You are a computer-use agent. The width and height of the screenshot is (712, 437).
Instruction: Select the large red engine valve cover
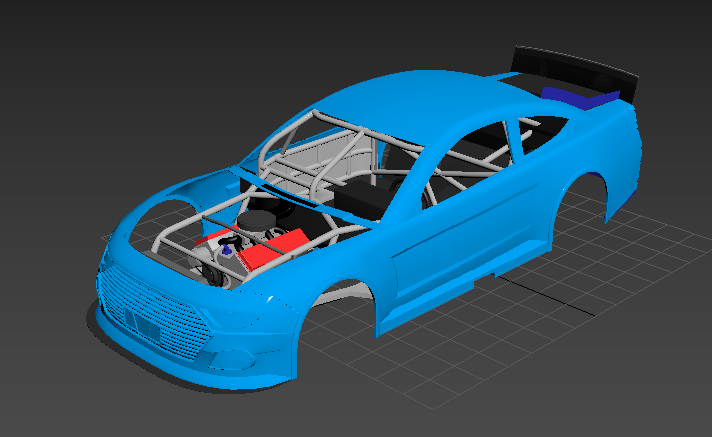271,249
